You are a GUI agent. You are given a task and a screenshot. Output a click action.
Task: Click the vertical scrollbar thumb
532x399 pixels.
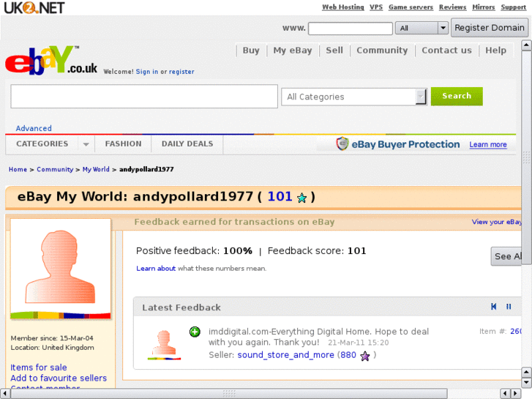[526, 157]
